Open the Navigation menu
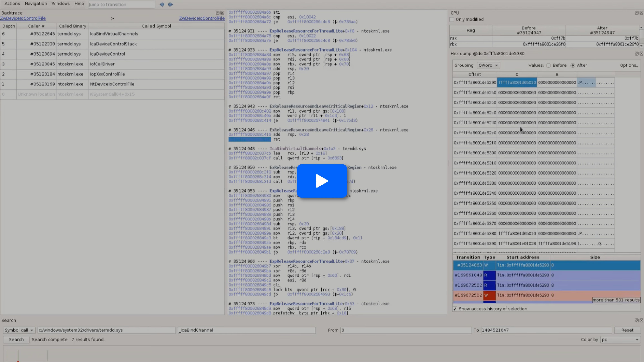The width and height of the screenshot is (644, 362). (x=36, y=4)
